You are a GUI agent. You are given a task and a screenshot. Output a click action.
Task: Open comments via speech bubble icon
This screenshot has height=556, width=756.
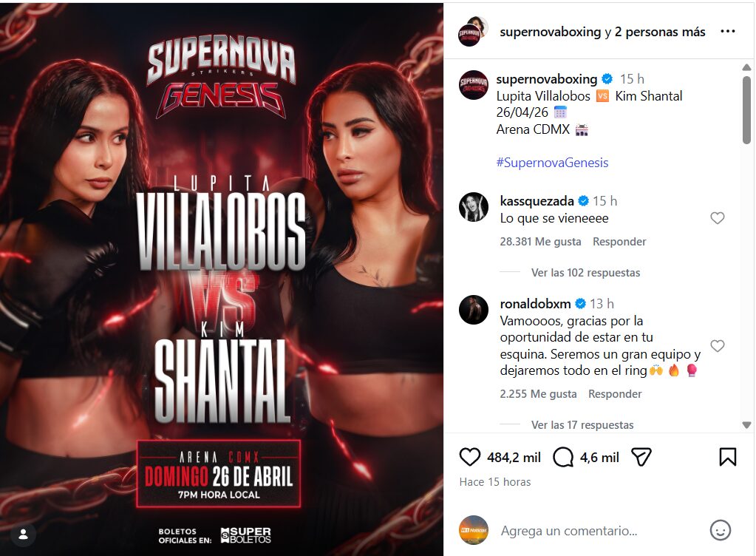[x=563, y=457]
